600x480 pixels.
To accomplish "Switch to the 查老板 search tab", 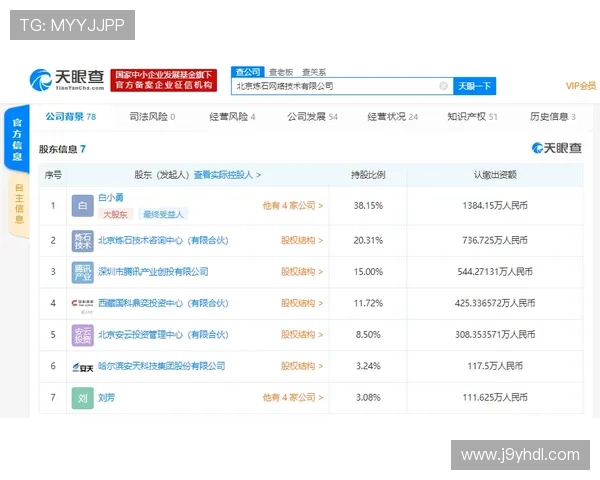I will pyautogui.click(x=281, y=72).
